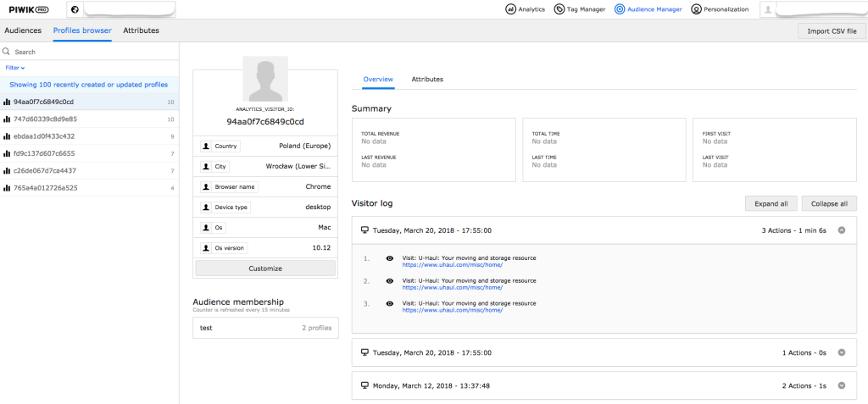This screenshot has height=404, width=868.
Task: Open third uhaul.com/misc/home link
Action: [x=453, y=310]
